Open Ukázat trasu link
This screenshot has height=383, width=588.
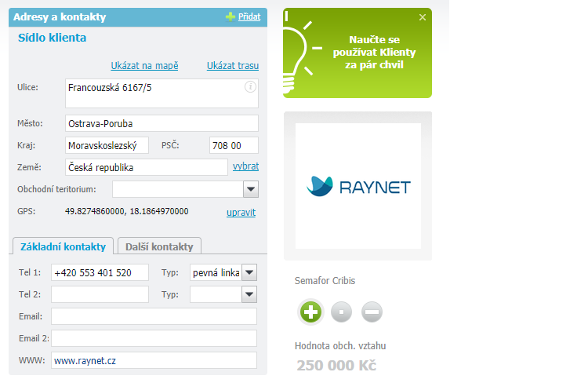(x=233, y=66)
